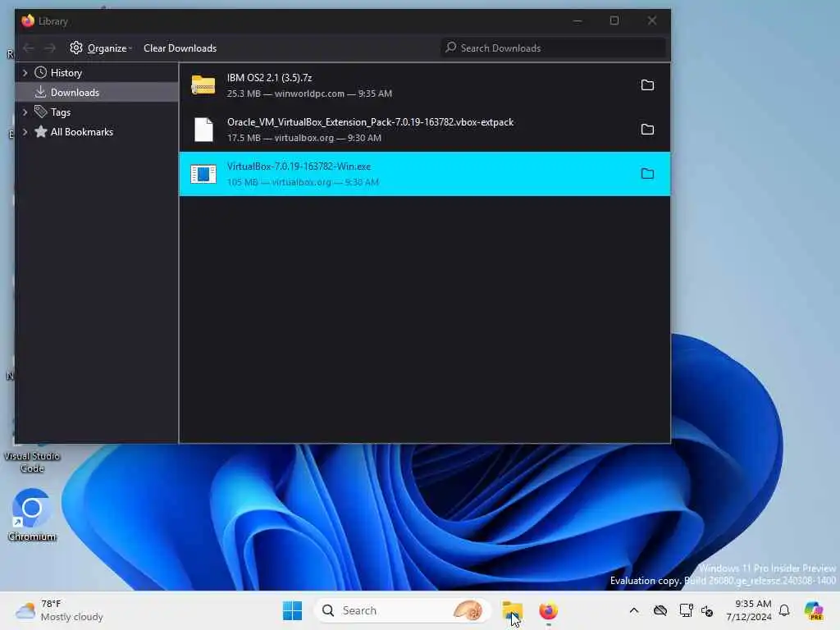The height and width of the screenshot is (630, 840).
Task: Expand the History tree node
Action: (25, 72)
